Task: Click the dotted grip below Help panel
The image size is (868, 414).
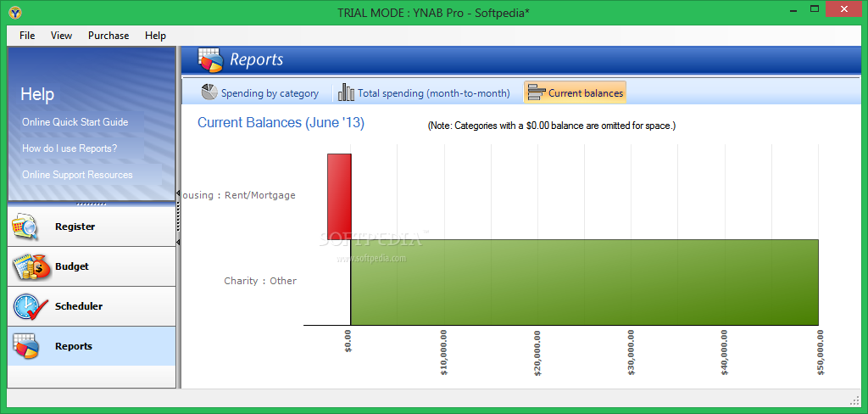Action: click(x=92, y=204)
